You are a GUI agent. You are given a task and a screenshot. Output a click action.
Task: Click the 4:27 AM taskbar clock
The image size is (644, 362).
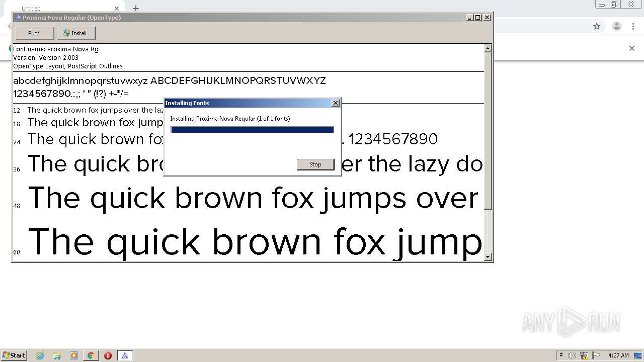pyautogui.click(x=618, y=355)
